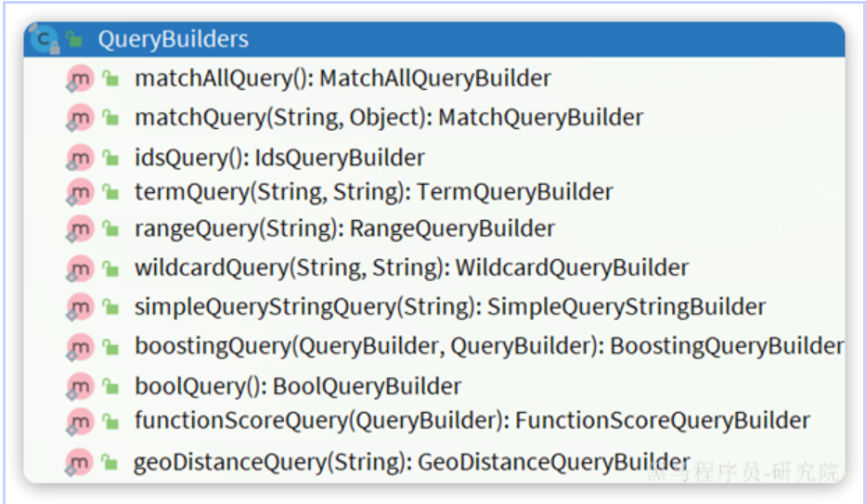Select matchQuery(String, Object) method entry
Image resolution: width=866 pixels, height=504 pixels.
tap(389, 118)
